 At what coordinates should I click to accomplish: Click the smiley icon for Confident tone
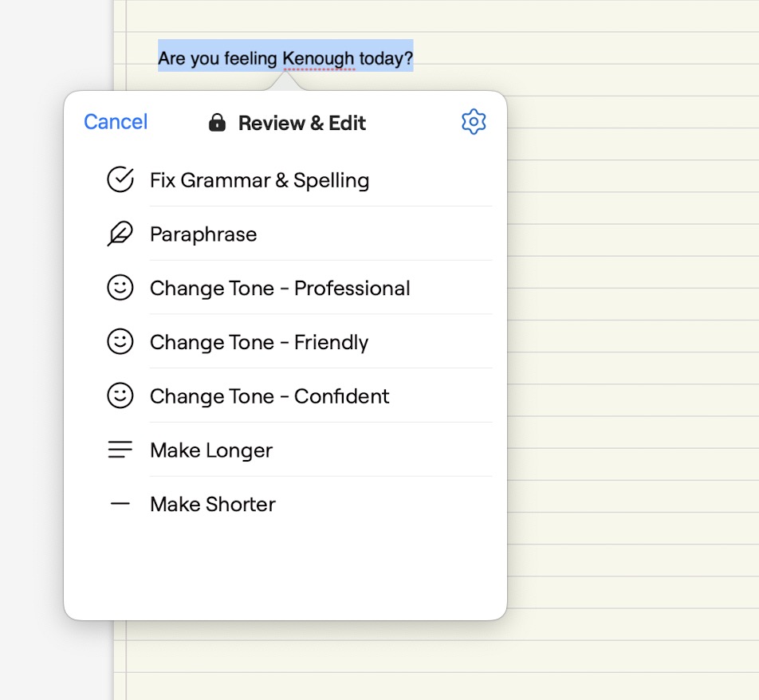point(120,396)
